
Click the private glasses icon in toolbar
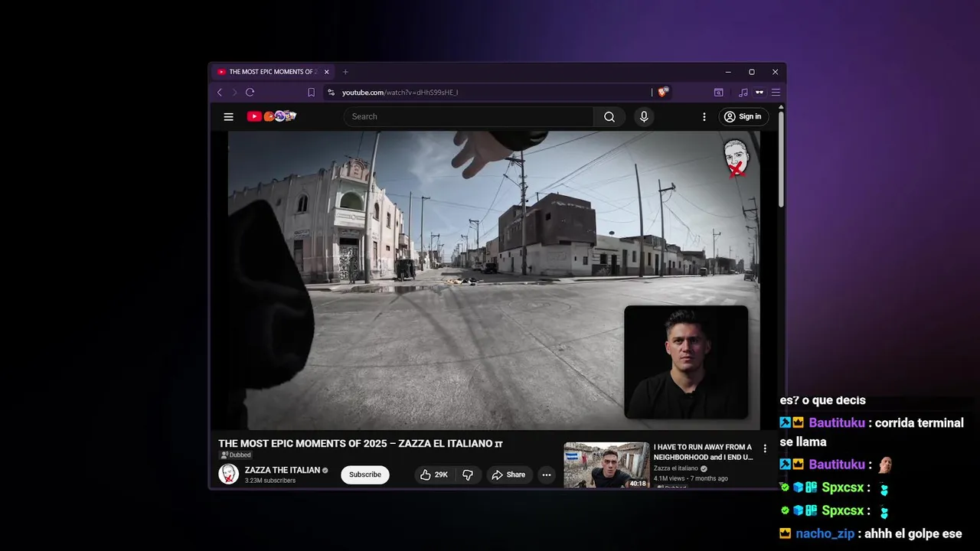[759, 93]
